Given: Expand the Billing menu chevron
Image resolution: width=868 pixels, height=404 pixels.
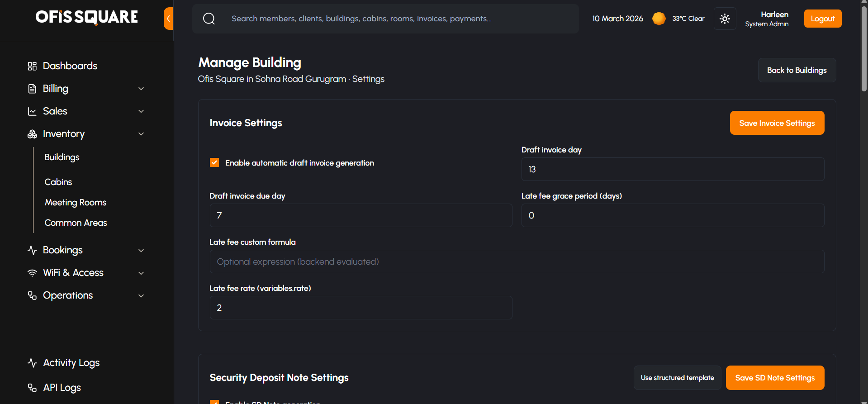Looking at the screenshot, I should (141, 89).
